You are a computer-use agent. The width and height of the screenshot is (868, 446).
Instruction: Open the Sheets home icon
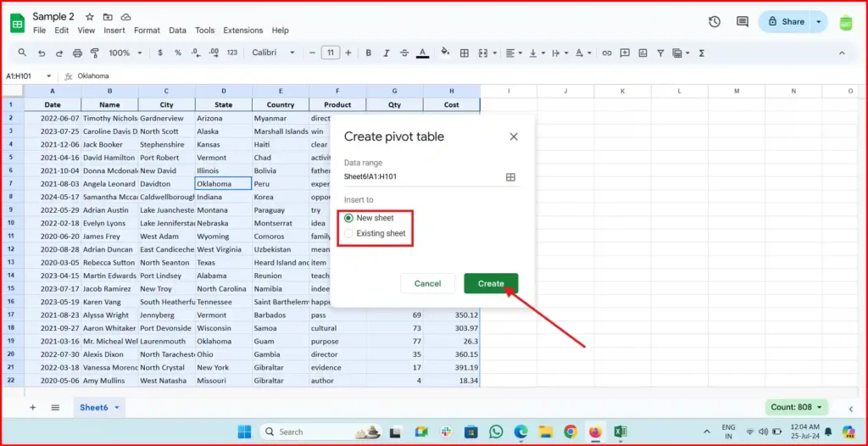[x=17, y=24]
